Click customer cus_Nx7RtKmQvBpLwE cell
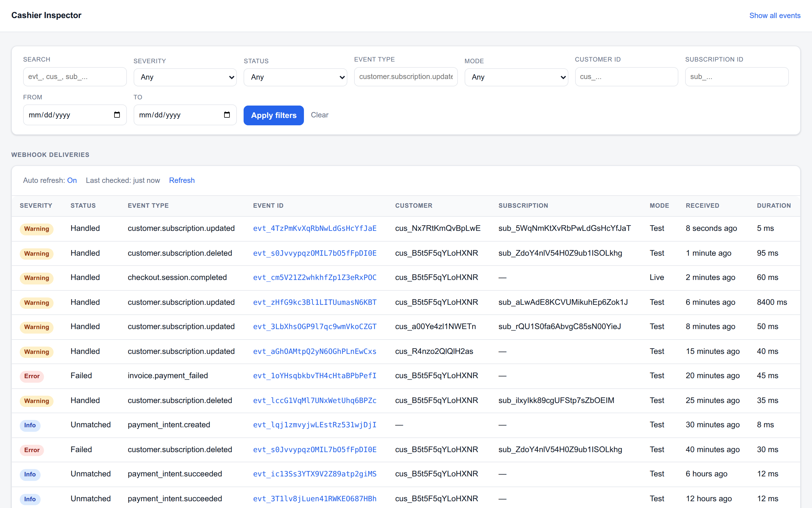812x508 pixels. 438,229
